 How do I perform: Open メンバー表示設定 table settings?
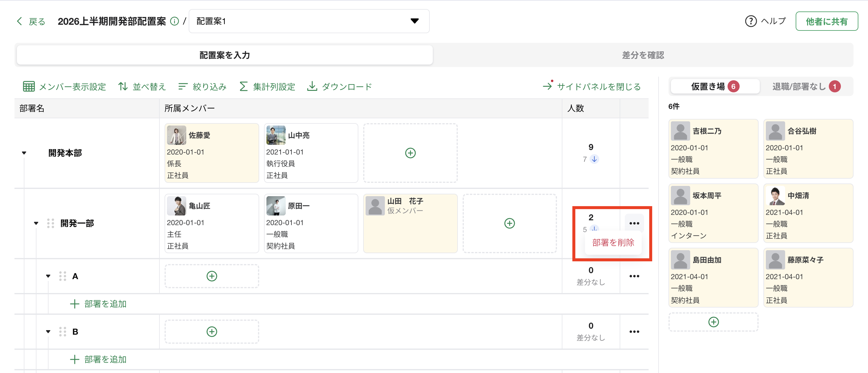pos(29,87)
